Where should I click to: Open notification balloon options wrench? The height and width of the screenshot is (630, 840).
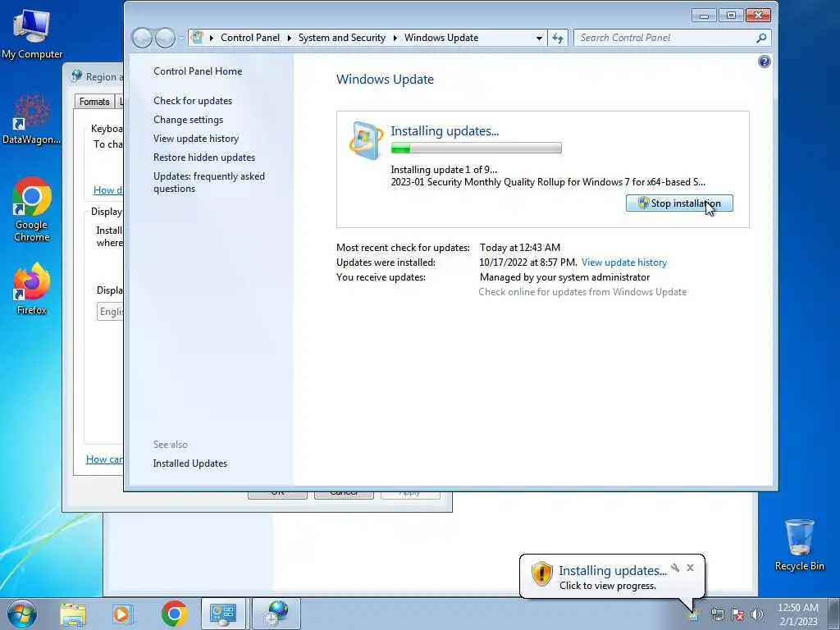click(675, 568)
